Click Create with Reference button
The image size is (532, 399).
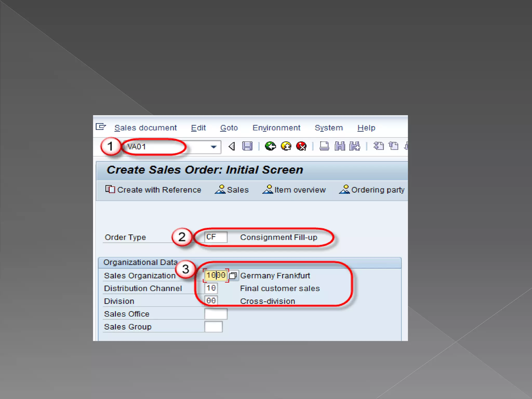153,190
